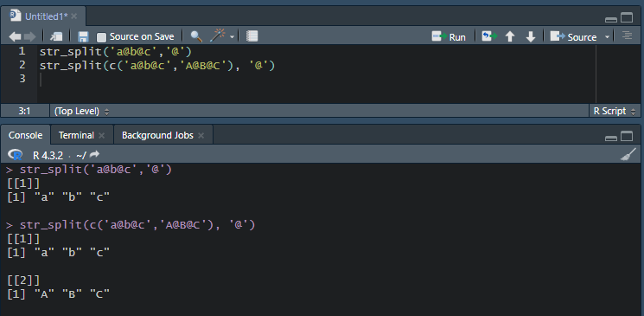Source the active document
Viewport: 644px width, 316px height.
click(x=573, y=37)
